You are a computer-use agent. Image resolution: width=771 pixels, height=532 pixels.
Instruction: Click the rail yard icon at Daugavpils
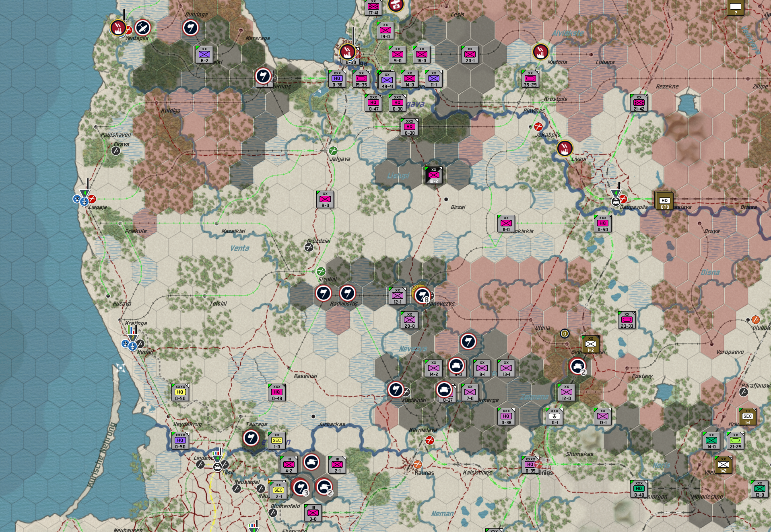tap(616, 202)
